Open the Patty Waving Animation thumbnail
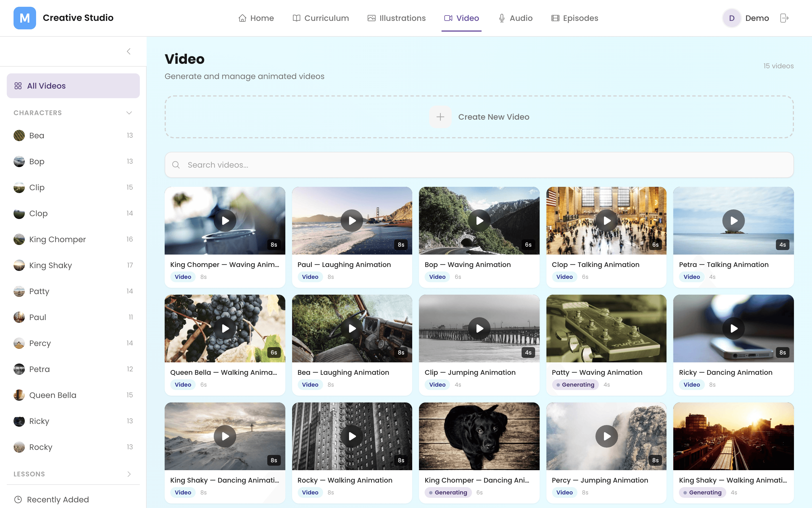 click(x=606, y=329)
